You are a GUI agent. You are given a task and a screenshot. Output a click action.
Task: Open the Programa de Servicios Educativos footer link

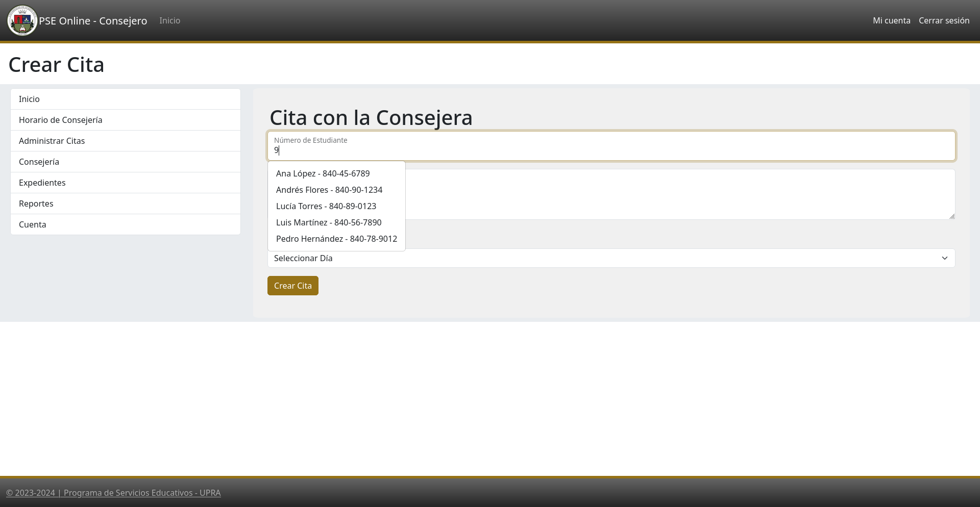click(113, 493)
